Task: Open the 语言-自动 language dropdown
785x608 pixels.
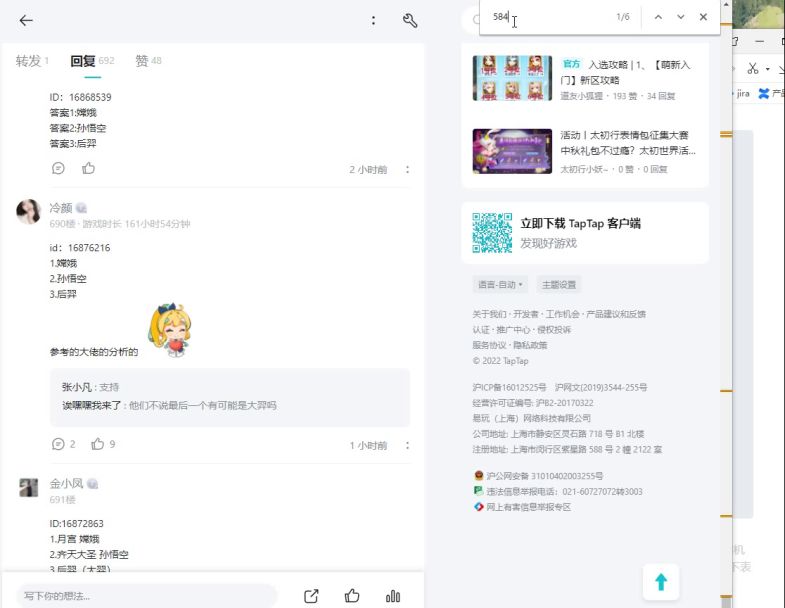Action: coord(500,285)
